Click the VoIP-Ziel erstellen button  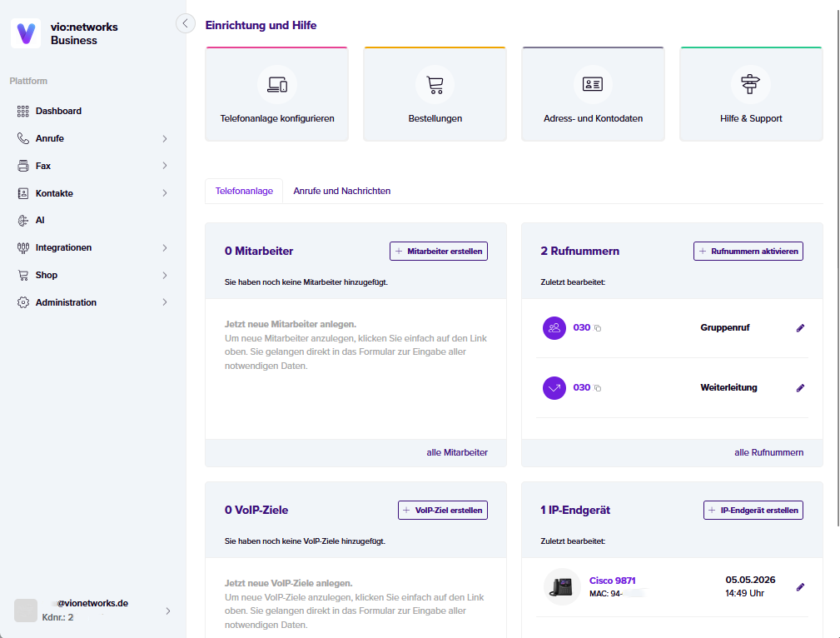443,511
